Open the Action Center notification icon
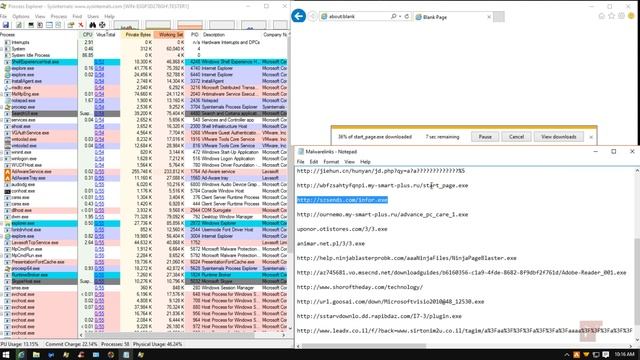The width and height of the screenshot is (640, 360). pyautogui.click(x=606, y=355)
